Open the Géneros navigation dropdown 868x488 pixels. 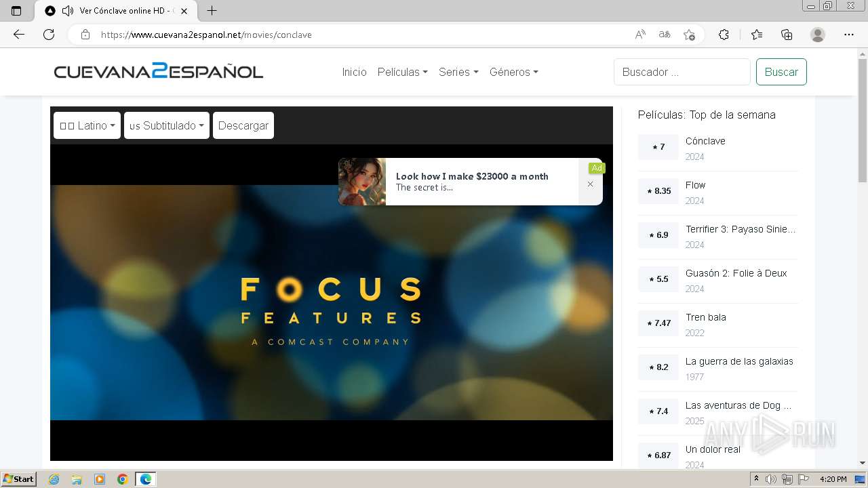pyautogui.click(x=513, y=72)
